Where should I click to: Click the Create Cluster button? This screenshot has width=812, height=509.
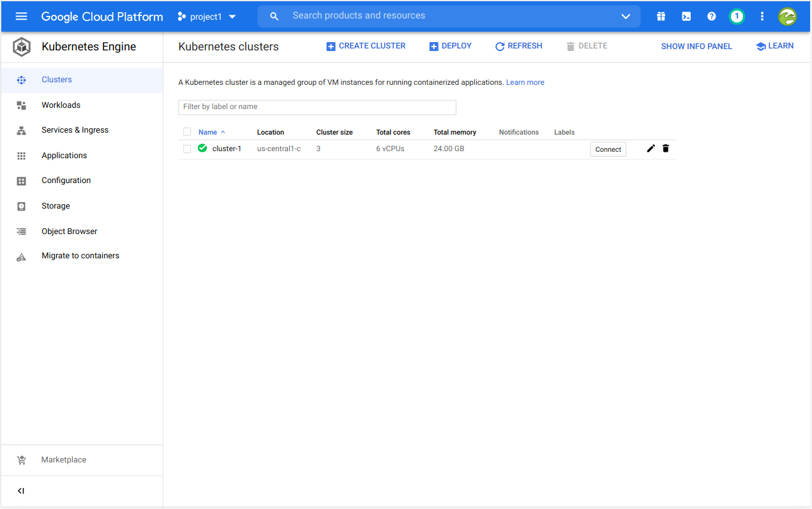click(366, 46)
